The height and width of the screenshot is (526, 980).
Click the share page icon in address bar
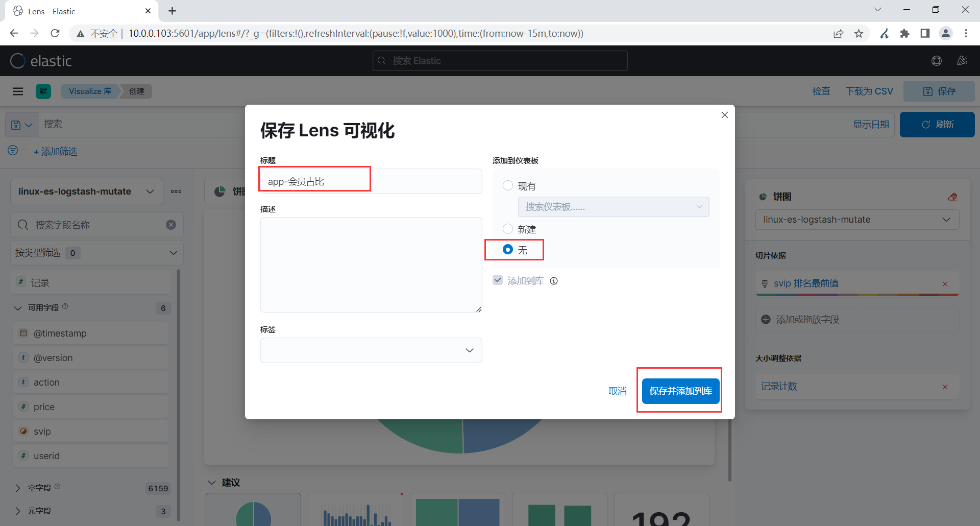click(x=839, y=33)
